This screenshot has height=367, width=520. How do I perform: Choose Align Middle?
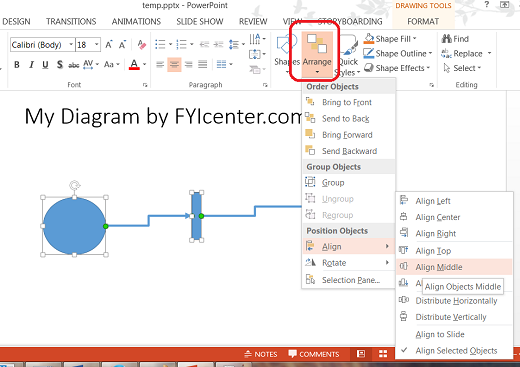pyautogui.click(x=454, y=267)
